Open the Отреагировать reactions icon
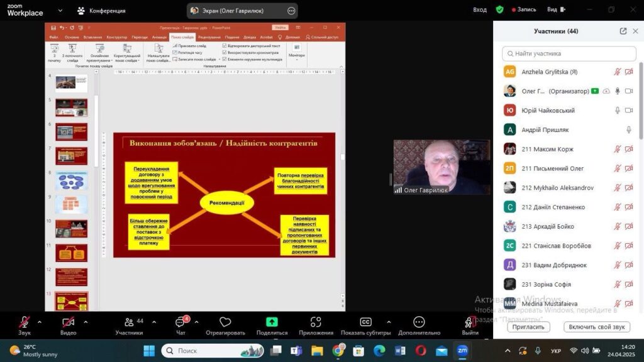This screenshot has width=644, height=362. pyautogui.click(x=225, y=322)
